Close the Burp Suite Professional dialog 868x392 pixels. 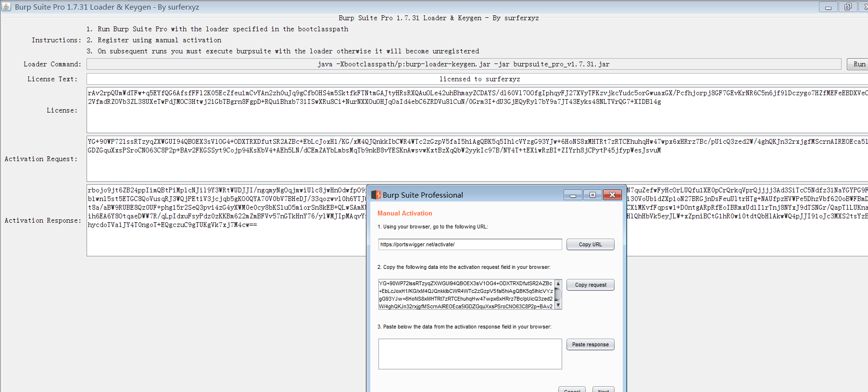click(612, 195)
